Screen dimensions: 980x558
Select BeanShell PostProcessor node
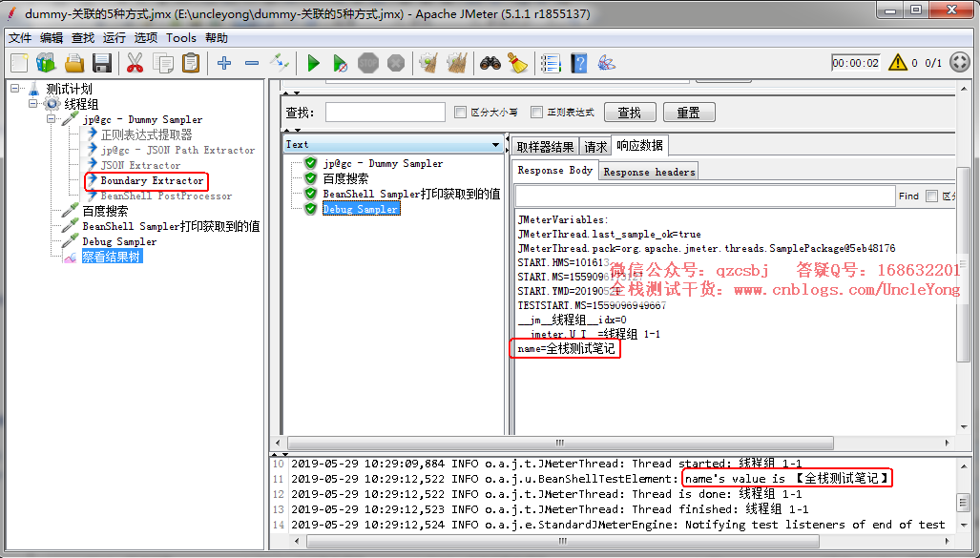coord(166,196)
